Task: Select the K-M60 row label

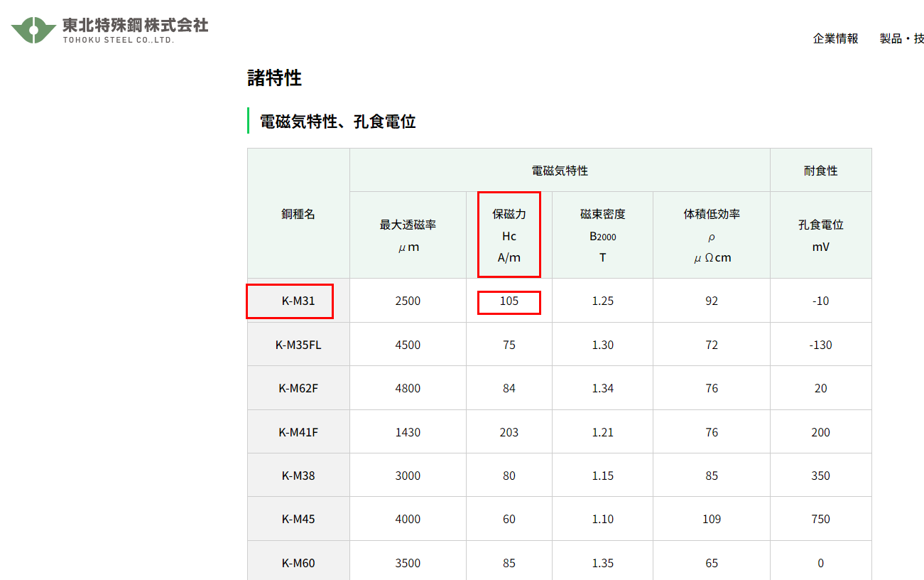Action: (x=298, y=563)
